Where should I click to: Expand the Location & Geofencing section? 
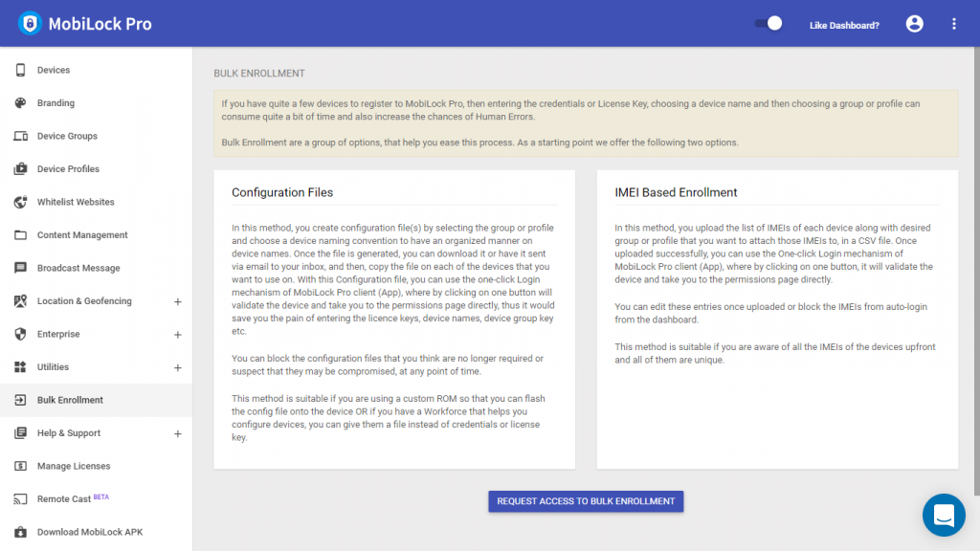click(177, 301)
